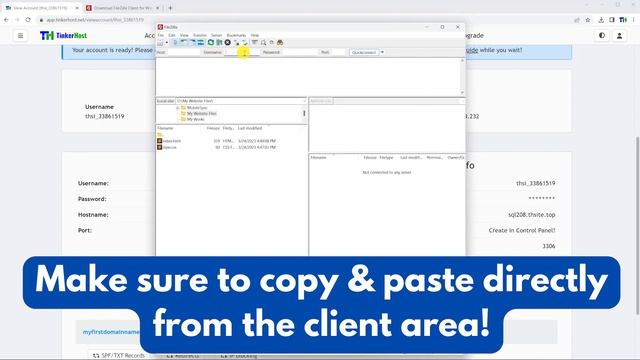Click the Password quickconnect field

coord(300,52)
